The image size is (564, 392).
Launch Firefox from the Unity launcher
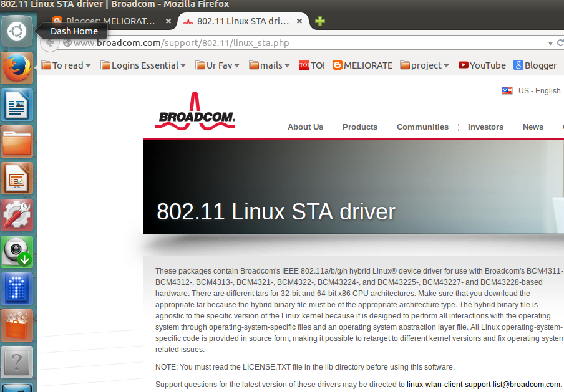click(x=17, y=68)
